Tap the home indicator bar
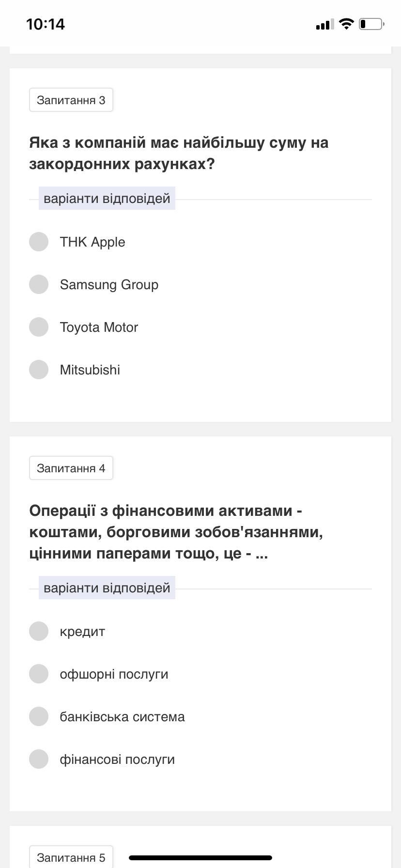 point(200,858)
